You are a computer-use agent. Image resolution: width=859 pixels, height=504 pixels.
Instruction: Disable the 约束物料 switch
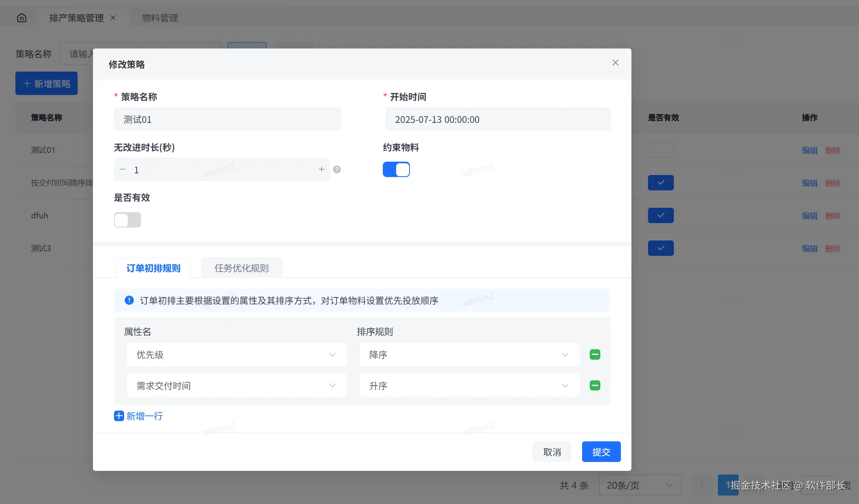[396, 169]
